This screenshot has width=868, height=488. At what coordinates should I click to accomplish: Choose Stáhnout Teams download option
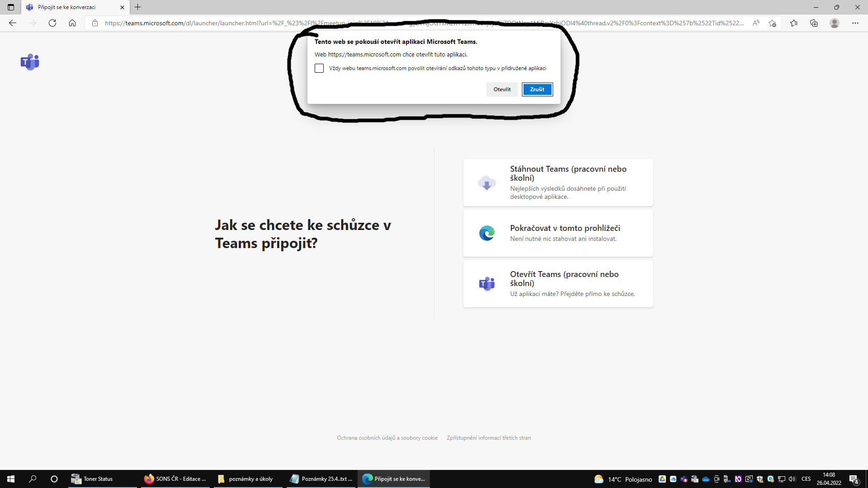pos(558,183)
